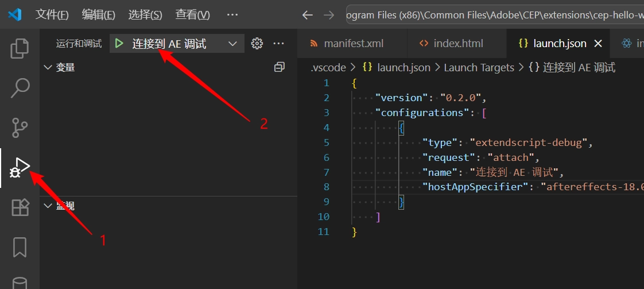This screenshot has width=644, height=289.
Task: Open the Search view in activity bar
Action: [20, 87]
